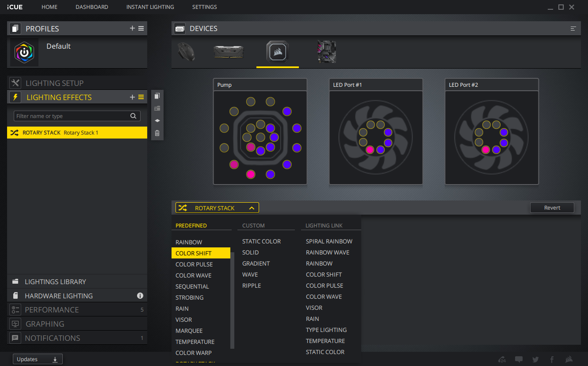Delete the selected lighting effect trash icon
Screen dimensions: 588x366
coord(157,133)
